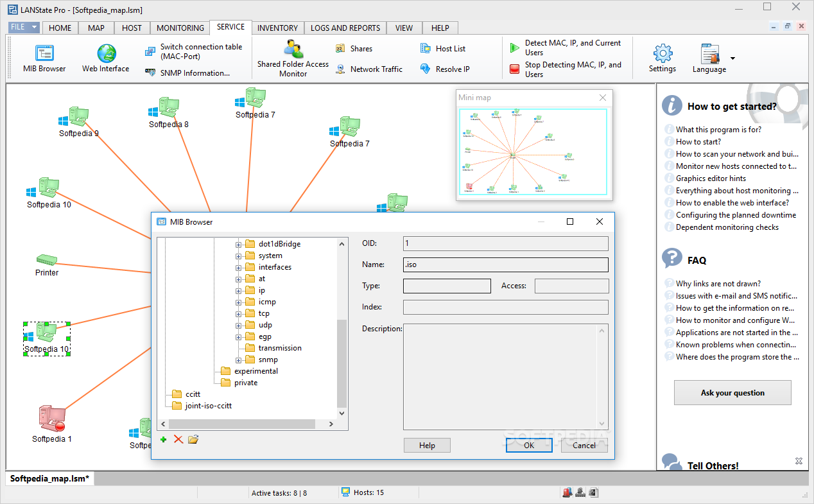Switch to the INVENTORY ribbon tab

click(277, 28)
